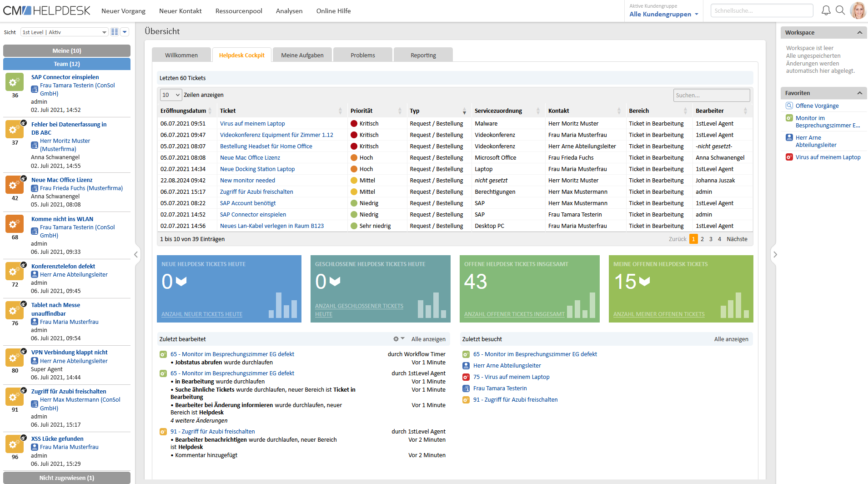Open Neuer Vorgang menu
This screenshot has height=484, width=868.
coord(123,11)
